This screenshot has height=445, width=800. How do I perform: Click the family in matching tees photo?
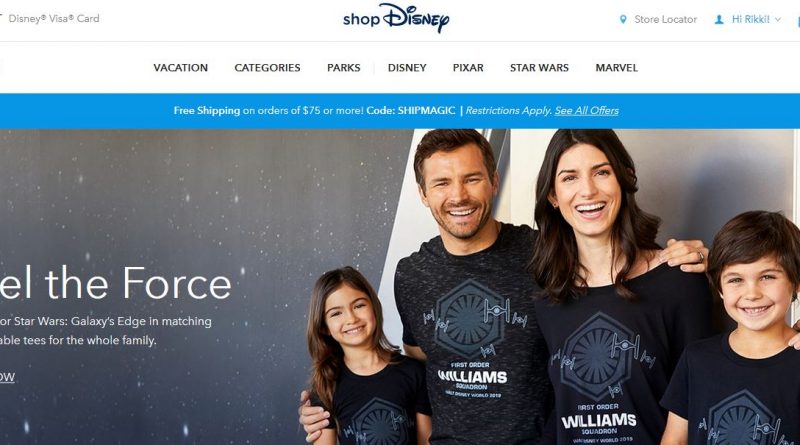pos(551,287)
